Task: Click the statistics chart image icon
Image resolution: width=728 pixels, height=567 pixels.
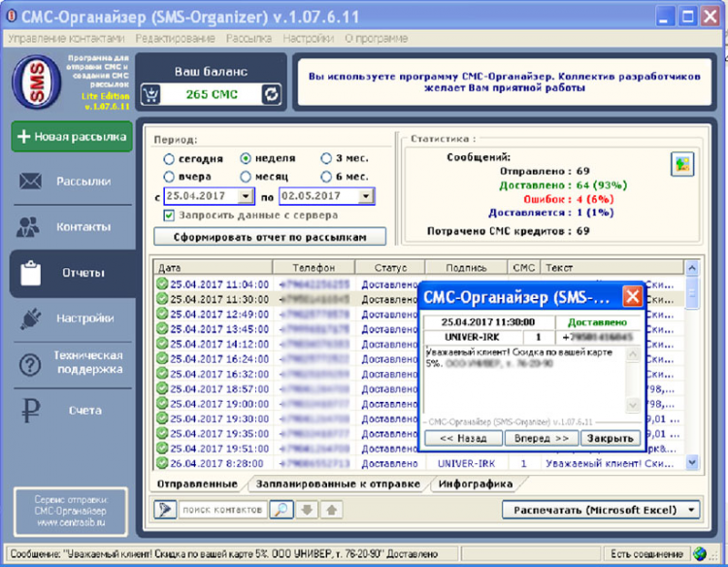Action: (x=682, y=164)
